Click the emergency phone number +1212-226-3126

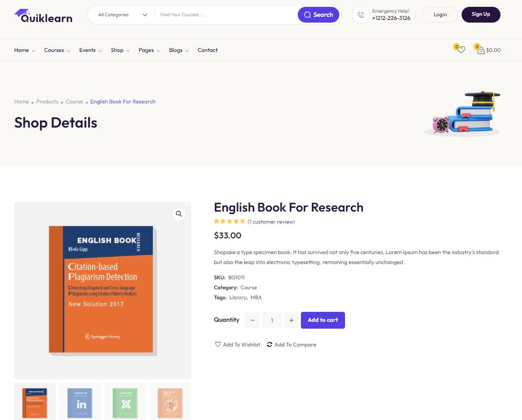click(x=391, y=18)
